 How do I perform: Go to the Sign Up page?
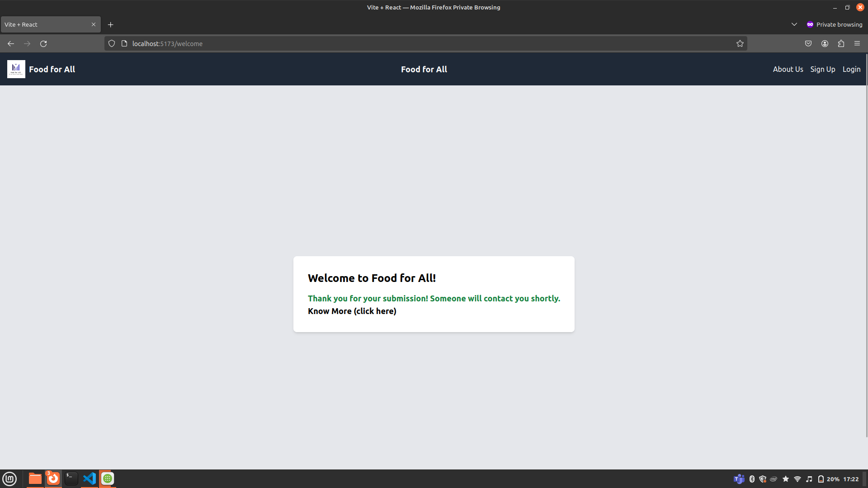[x=822, y=69]
